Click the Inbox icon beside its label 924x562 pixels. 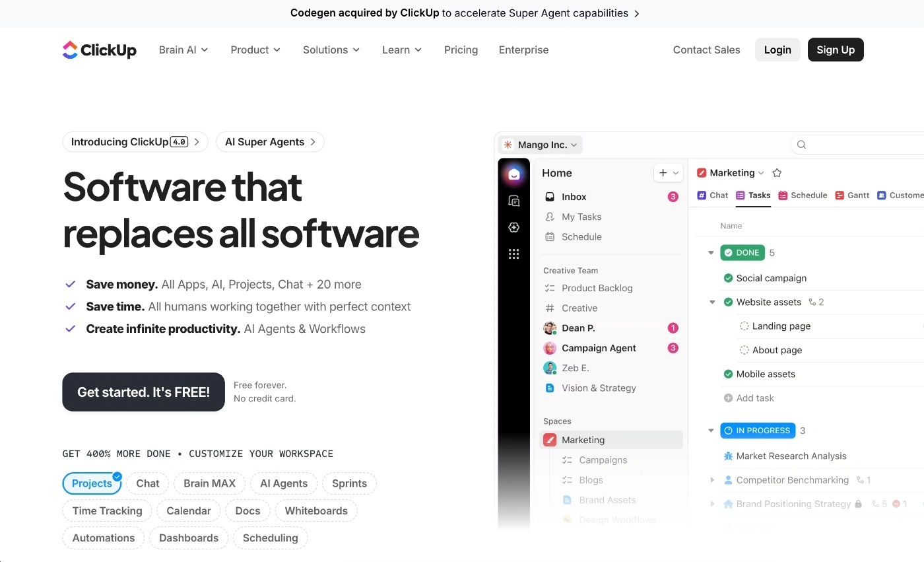pos(550,196)
